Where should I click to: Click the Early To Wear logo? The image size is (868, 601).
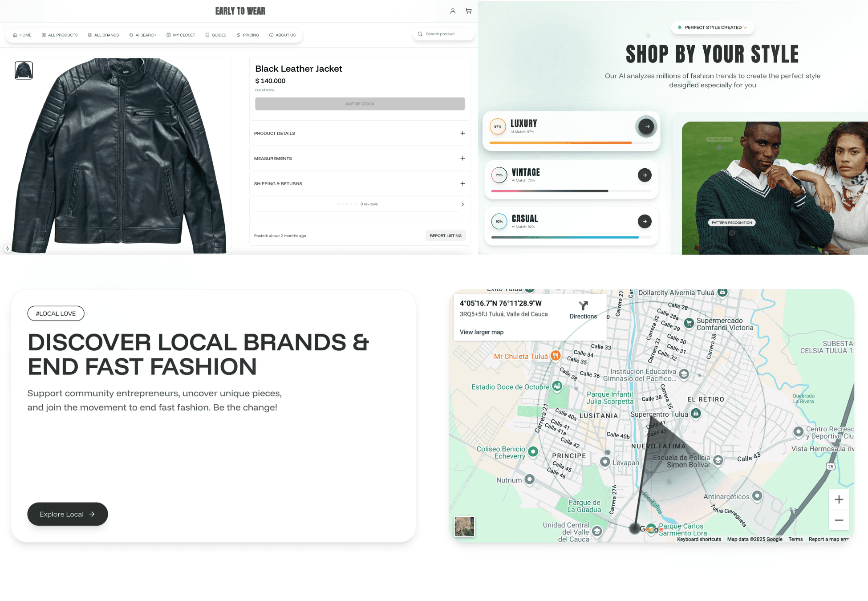click(x=240, y=11)
